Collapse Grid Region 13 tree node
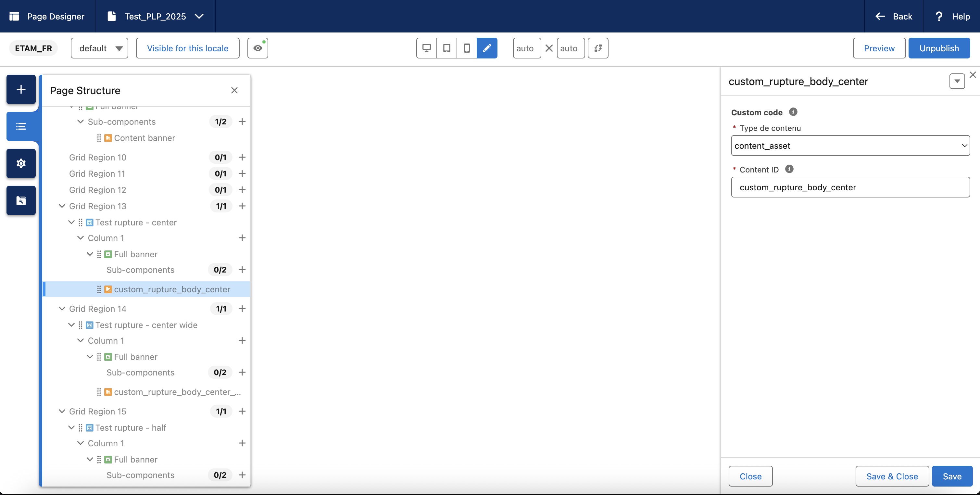 coord(62,206)
